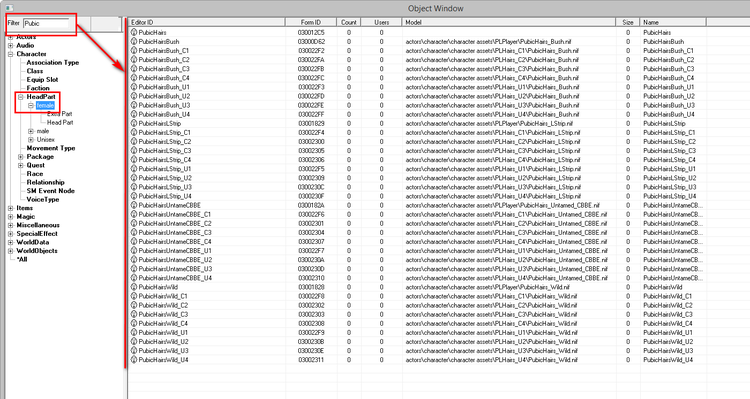Click icon beside PubicHairsLStrip_C4

134,160
